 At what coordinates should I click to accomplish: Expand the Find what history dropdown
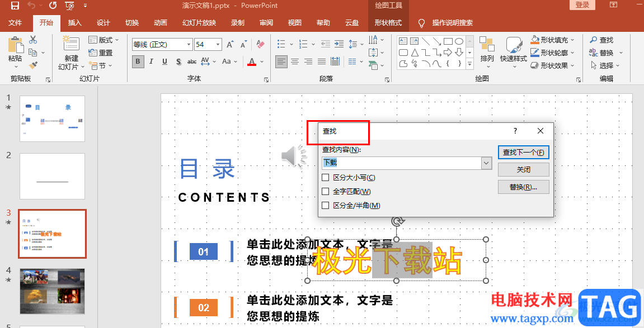(x=486, y=163)
